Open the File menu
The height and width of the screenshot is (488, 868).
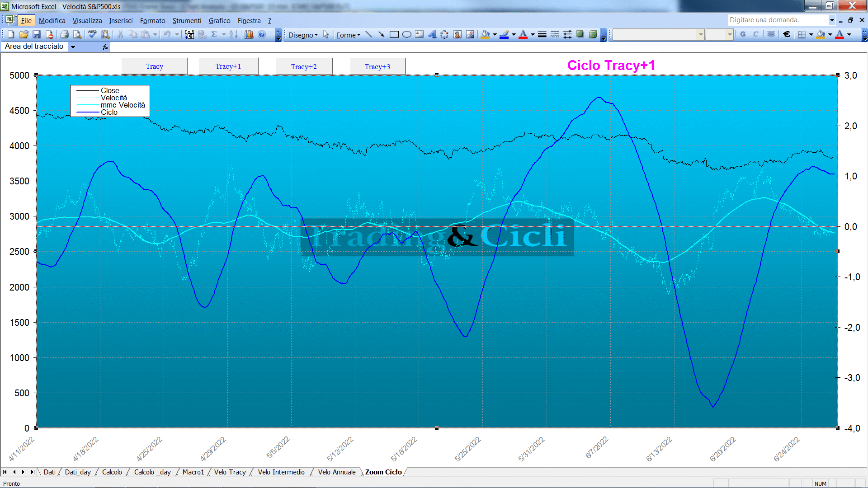coord(26,20)
